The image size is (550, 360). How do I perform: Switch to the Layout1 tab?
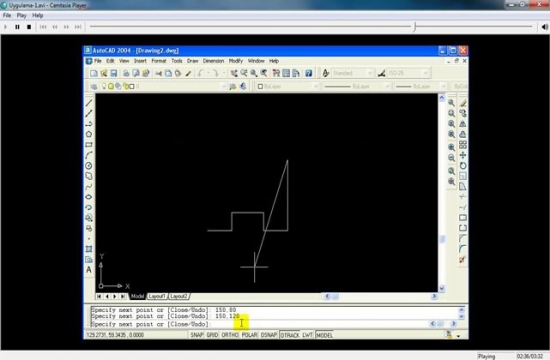pos(157,296)
